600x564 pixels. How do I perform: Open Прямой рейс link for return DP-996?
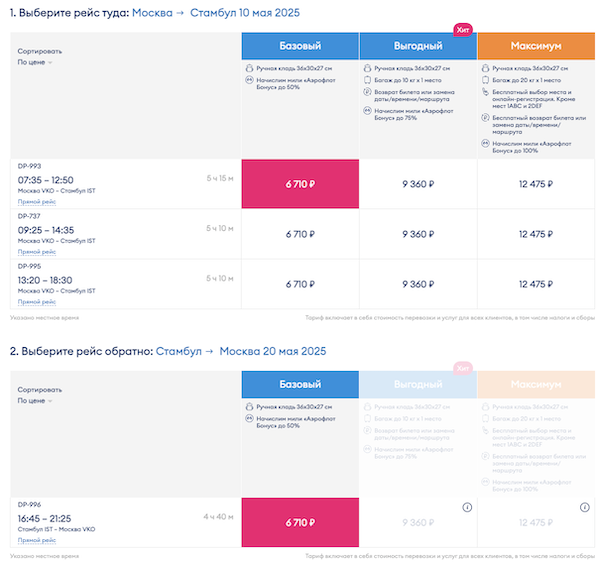[36, 540]
